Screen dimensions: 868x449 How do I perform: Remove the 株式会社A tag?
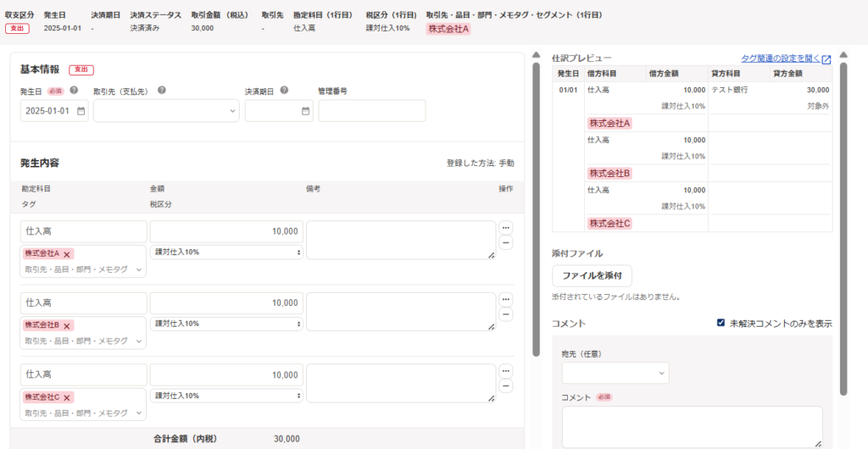pyautogui.click(x=67, y=254)
